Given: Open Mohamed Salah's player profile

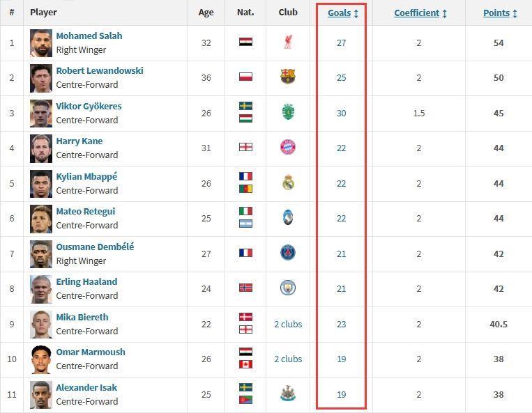Looking at the screenshot, I should point(89,36).
